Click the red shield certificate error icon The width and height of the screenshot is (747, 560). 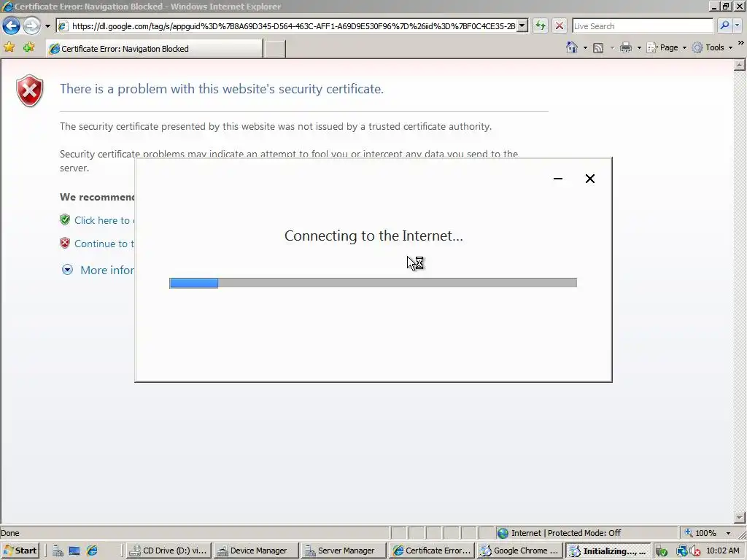29,90
